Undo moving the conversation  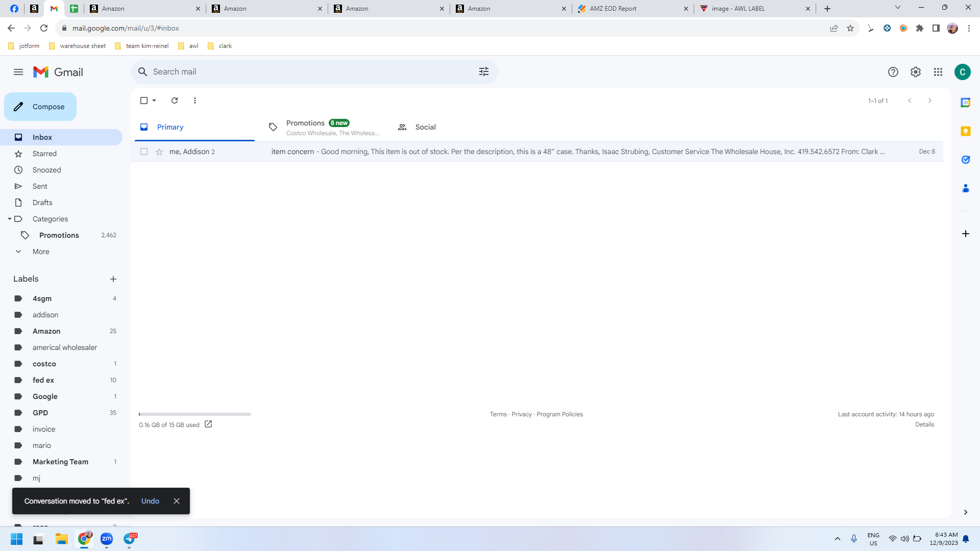[150, 501]
